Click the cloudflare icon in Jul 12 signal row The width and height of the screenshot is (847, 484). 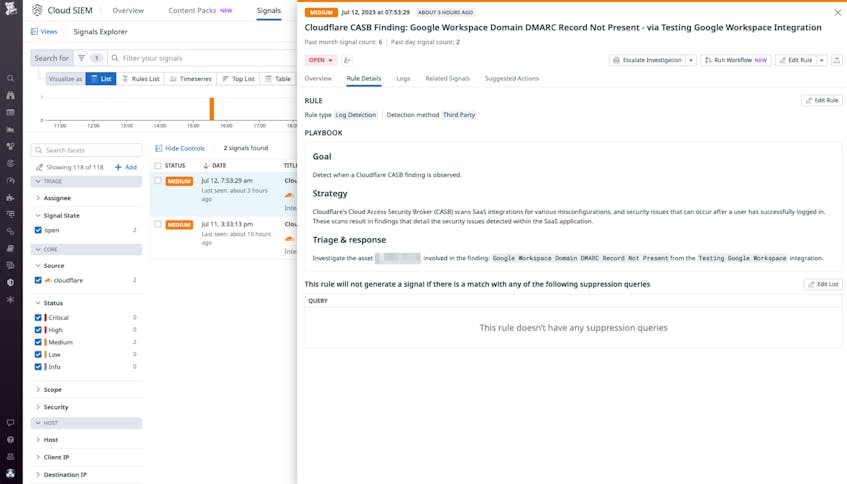point(290,195)
